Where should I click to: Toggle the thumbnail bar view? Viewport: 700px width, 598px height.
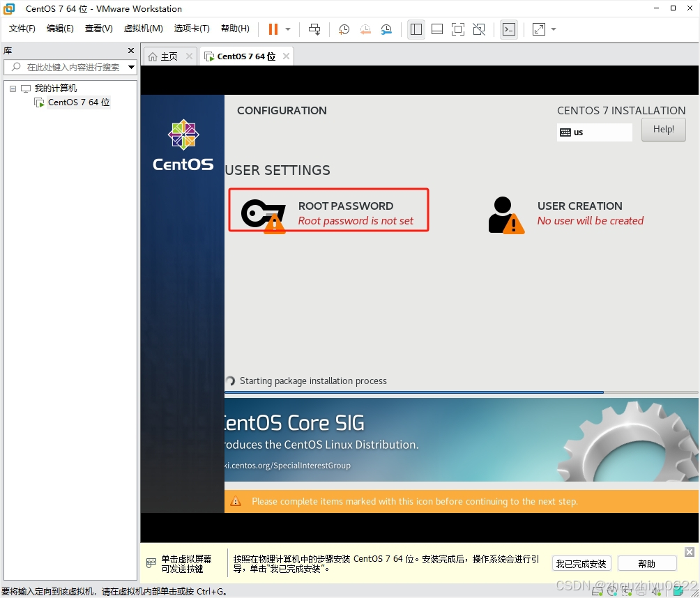click(x=437, y=29)
